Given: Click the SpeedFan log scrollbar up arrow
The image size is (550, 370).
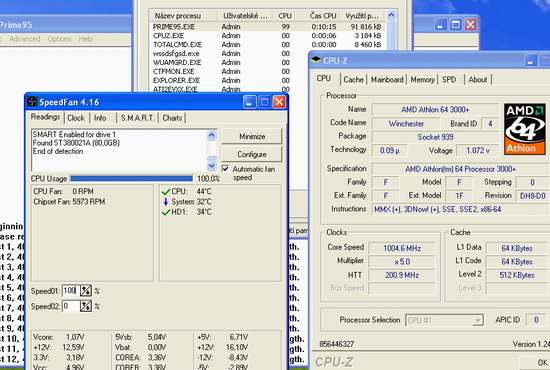Looking at the screenshot, I should point(212,135).
